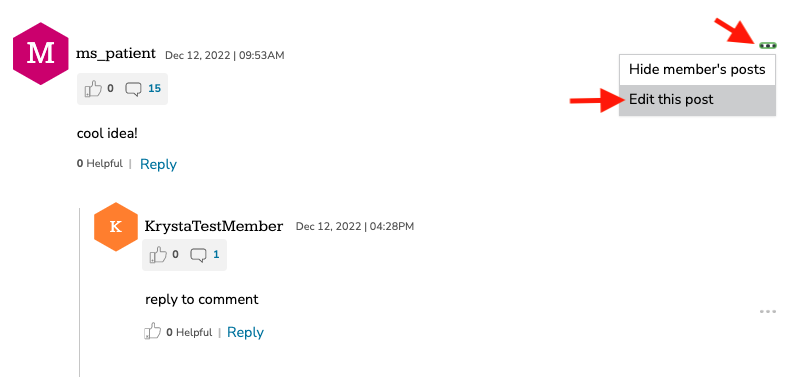Screen dimensions: 809x387
Task: Open KrystaTestMember username profile
Action: coord(214,226)
